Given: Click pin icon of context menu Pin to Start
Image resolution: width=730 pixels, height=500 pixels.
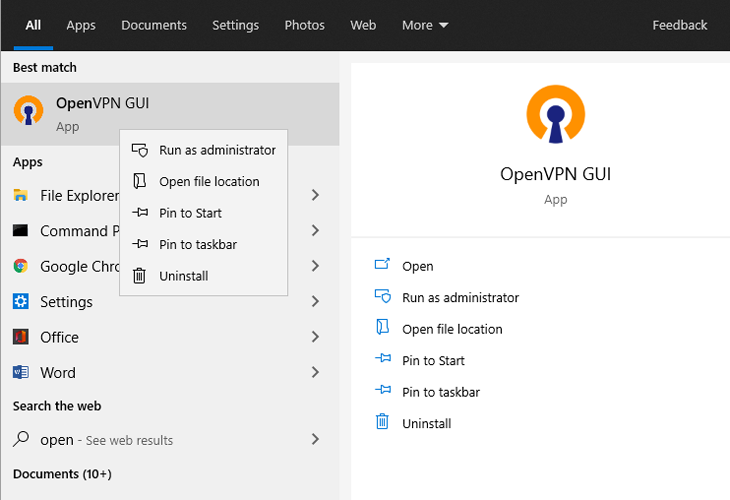Looking at the screenshot, I should [x=140, y=212].
